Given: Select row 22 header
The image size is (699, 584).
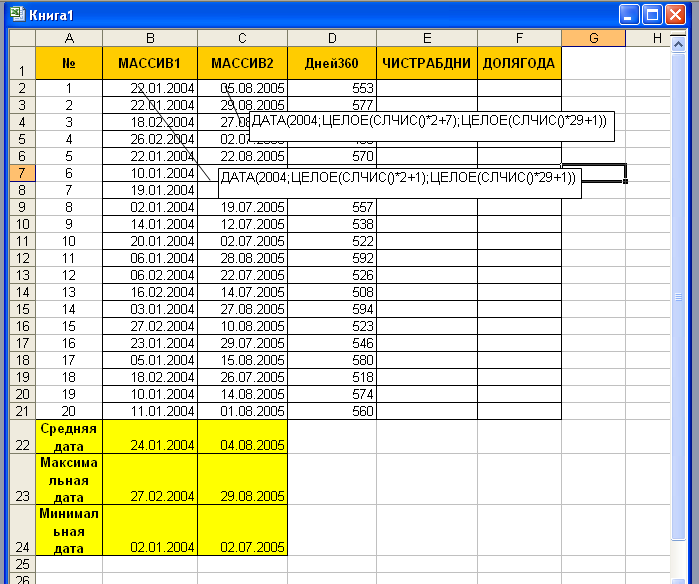Looking at the screenshot, I should click(22, 436).
